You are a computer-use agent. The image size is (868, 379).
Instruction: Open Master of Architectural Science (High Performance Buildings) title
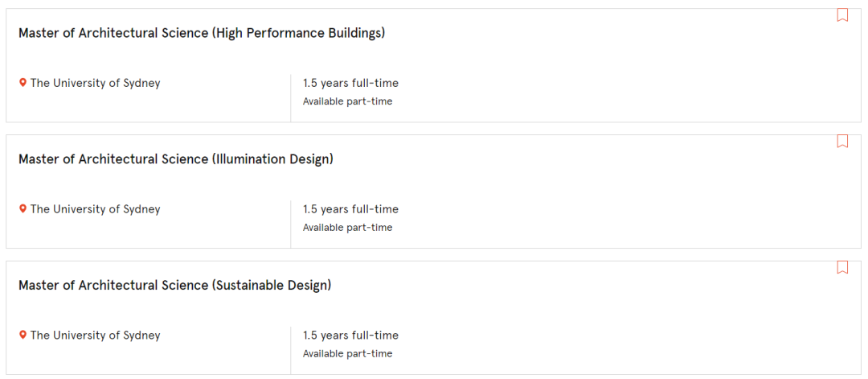point(202,33)
